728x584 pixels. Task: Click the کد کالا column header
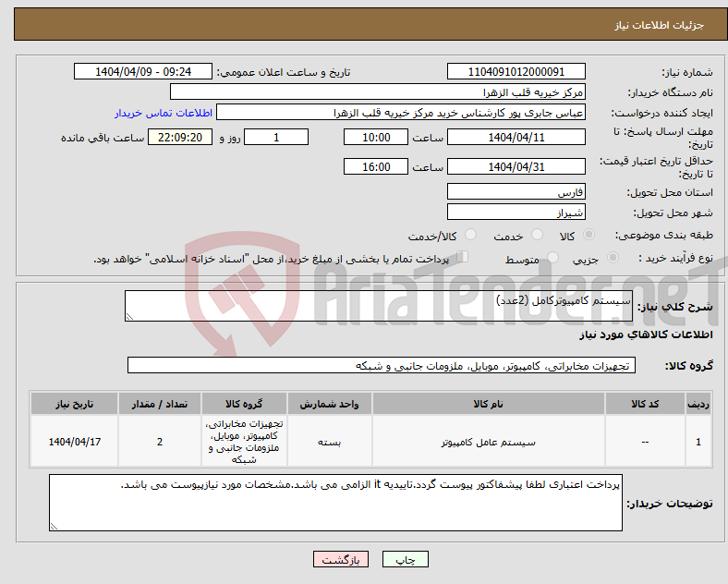click(x=645, y=404)
